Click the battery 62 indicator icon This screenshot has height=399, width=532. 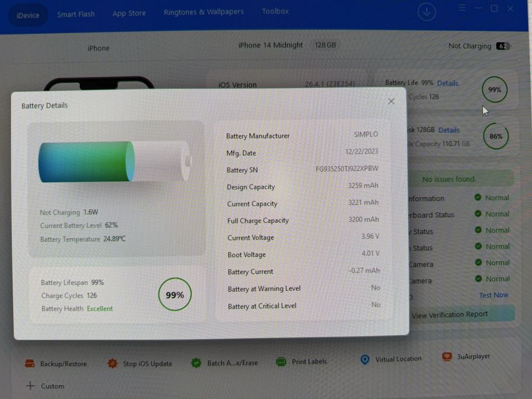503,46
